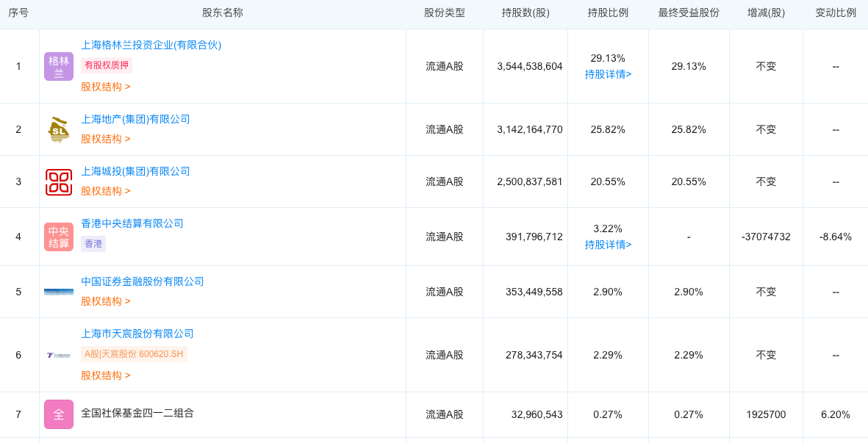Click the share count 3,142,164,770
This screenshot has width=868, height=443.
coord(530,129)
